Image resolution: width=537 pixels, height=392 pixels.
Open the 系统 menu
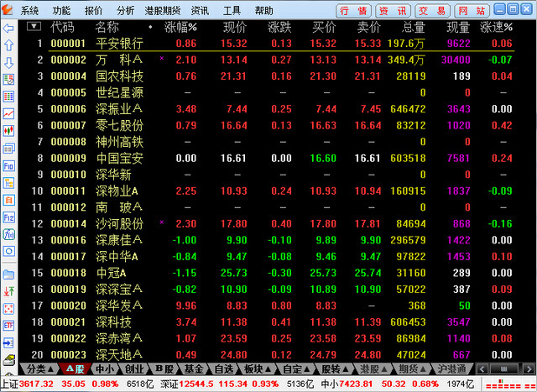(x=29, y=11)
